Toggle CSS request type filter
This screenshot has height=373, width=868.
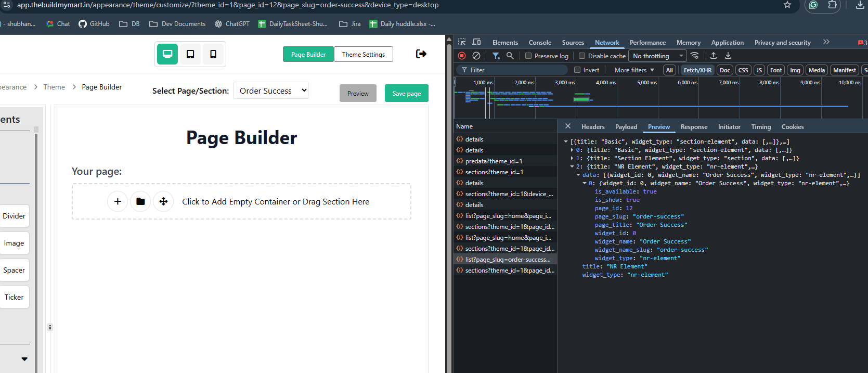[743, 70]
